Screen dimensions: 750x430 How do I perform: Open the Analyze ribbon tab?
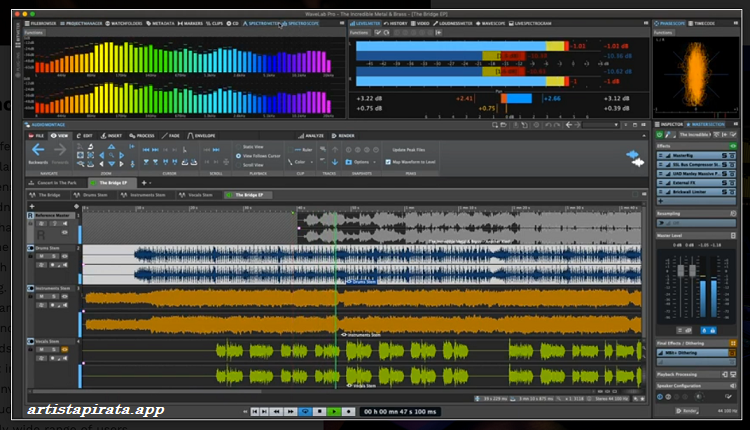pyautogui.click(x=311, y=136)
